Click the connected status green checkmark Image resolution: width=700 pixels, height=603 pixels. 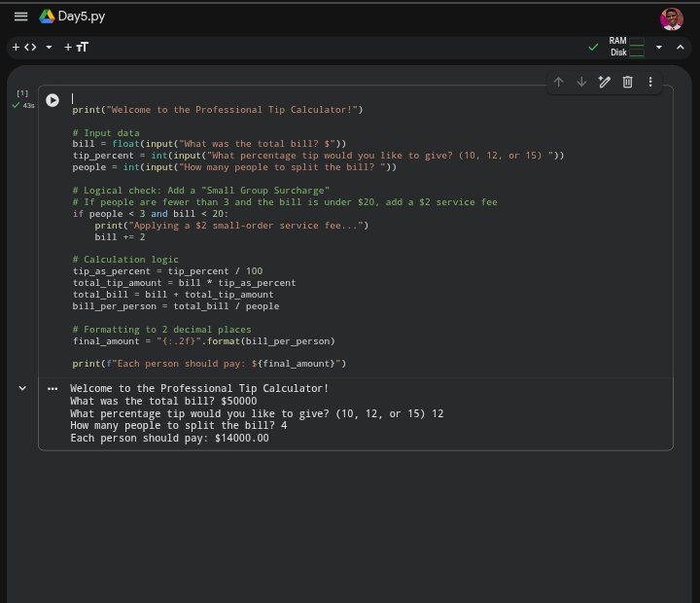coord(593,47)
